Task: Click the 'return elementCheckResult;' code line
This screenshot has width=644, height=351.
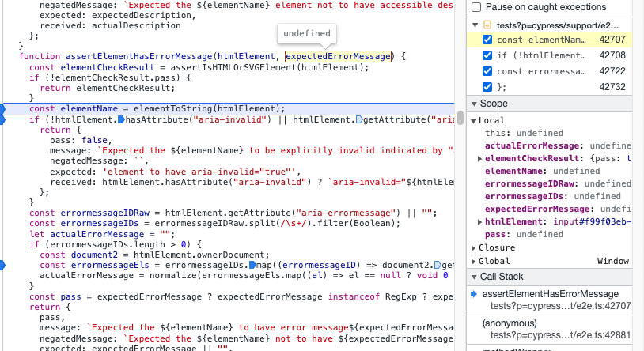Action: coord(107,88)
